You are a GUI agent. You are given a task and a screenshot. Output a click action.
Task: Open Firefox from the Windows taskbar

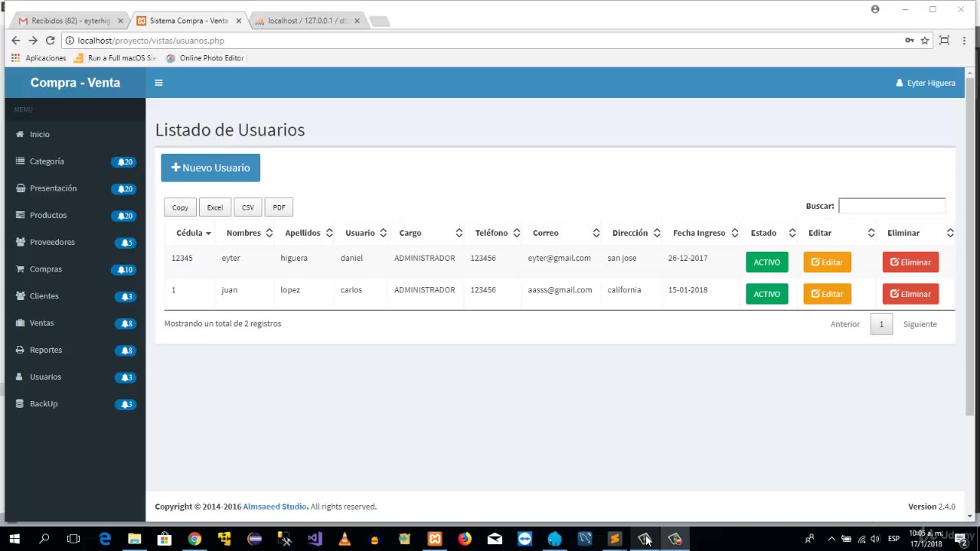pos(465,539)
